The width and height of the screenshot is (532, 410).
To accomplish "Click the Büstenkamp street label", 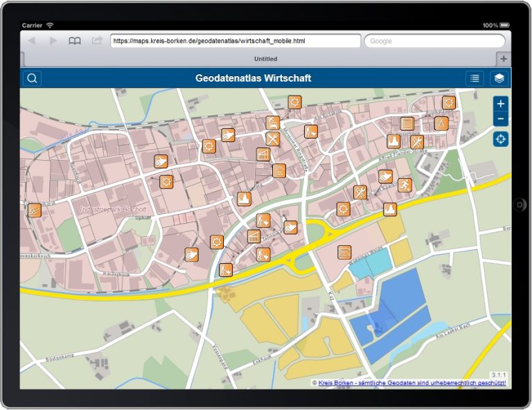I will coord(60,357).
